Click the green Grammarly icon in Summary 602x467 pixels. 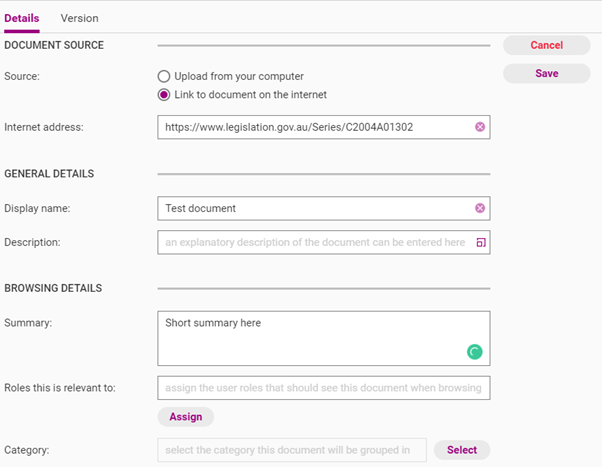[x=475, y=351]
